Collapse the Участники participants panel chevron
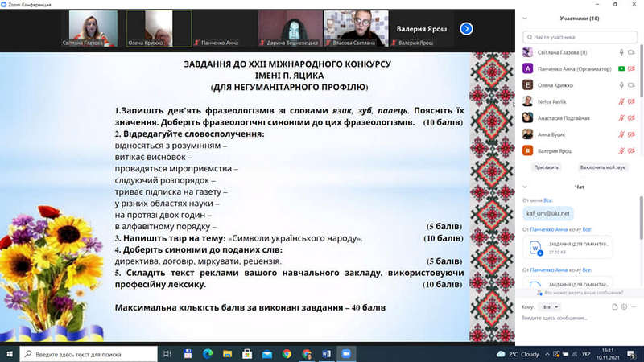644x362 pixels. [526, 18]
